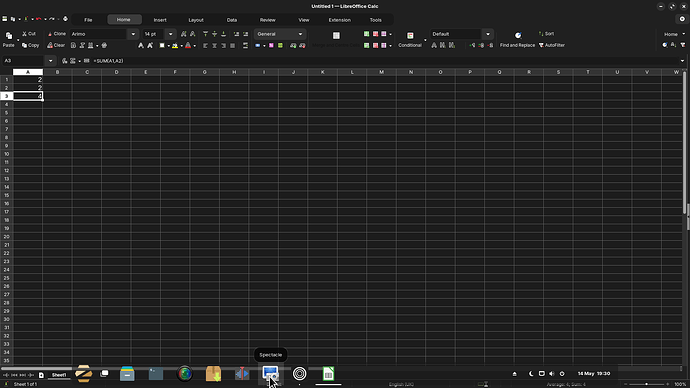Click the Copy button
690x388 pixels.
pos(31,45)
